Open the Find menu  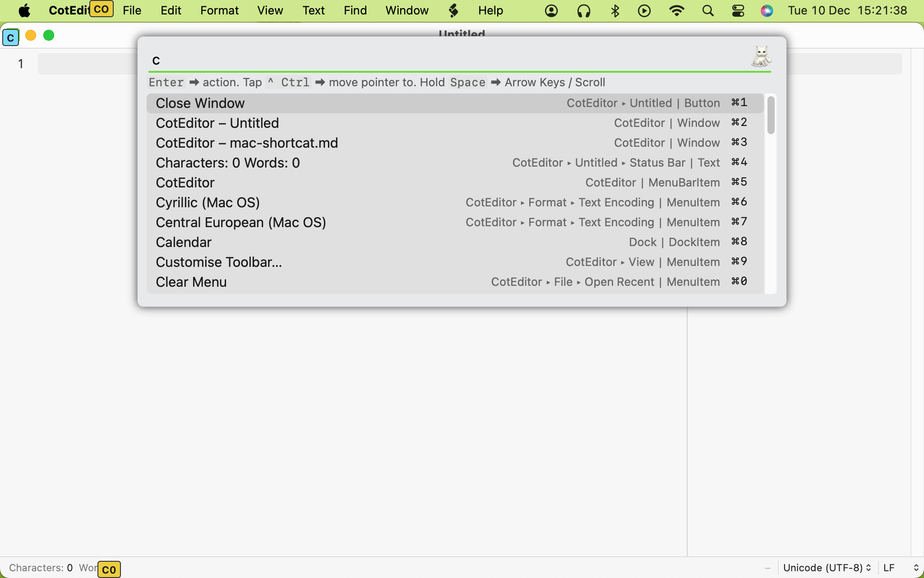click(355, 10)
